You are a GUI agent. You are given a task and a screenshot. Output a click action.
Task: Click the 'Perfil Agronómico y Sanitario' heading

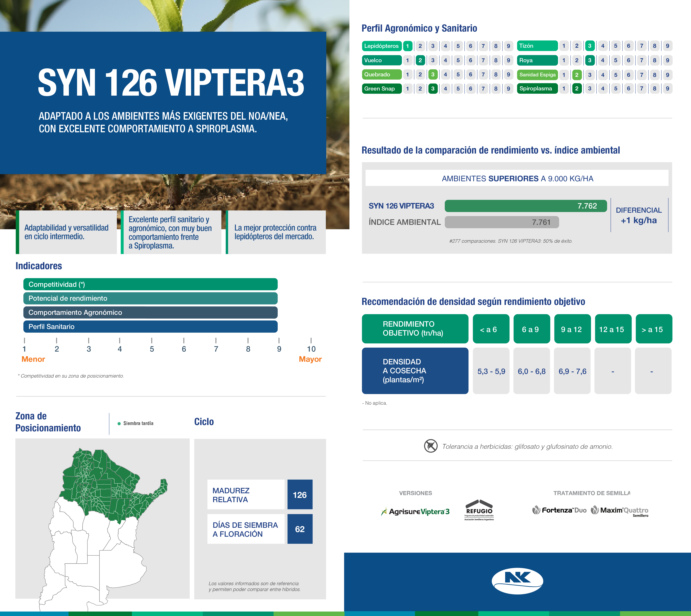point(419,28)
